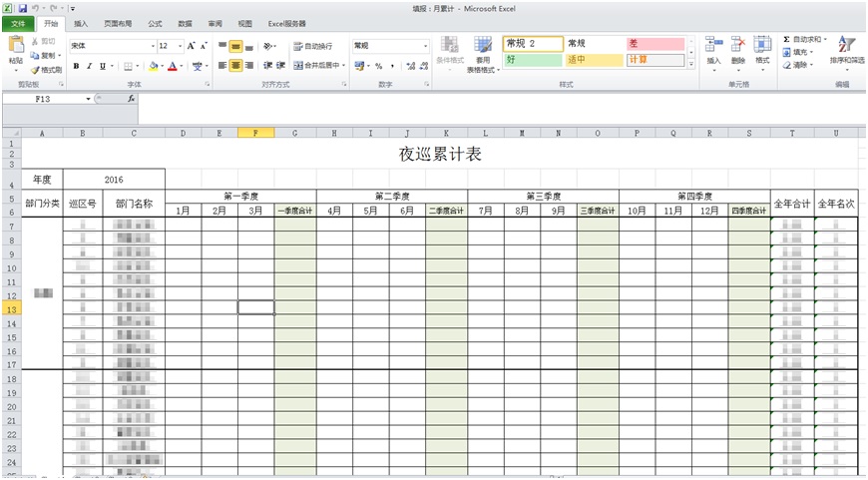Switch to the 插入 (Insert) ribbon tab
Screen dimensions: 868x480
81,23
